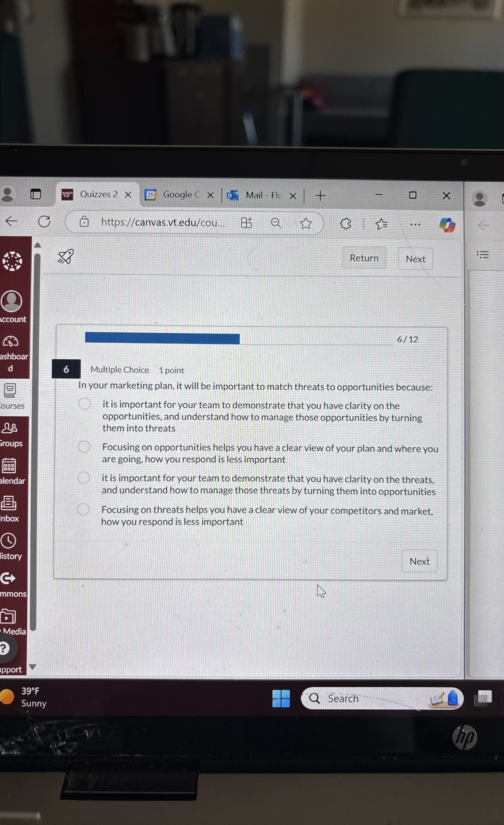Select answer 'turning them into opportunities'

84,478
